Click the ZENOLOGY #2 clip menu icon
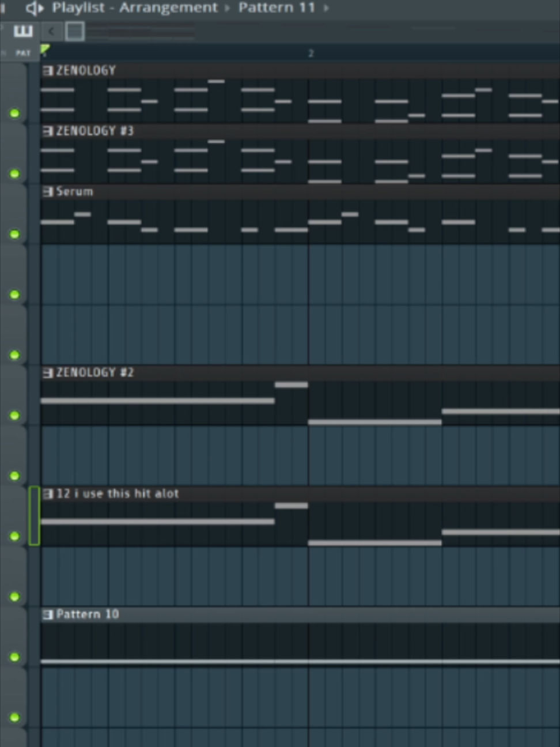Screen dimensions: 560x747 (48, 372)
